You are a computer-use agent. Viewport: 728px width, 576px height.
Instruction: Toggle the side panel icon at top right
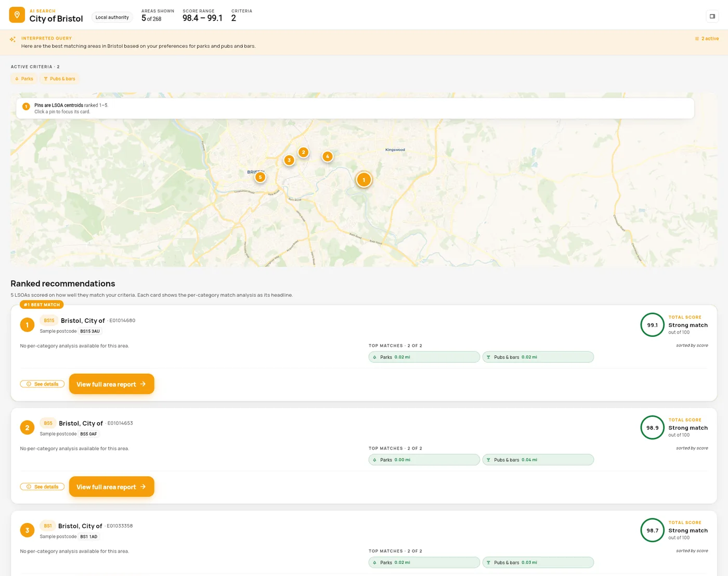(712, 16)
